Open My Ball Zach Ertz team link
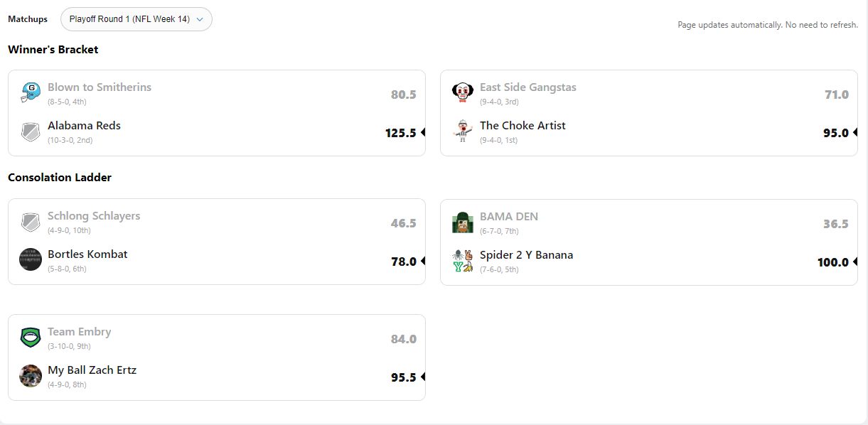The image size is (868, 425). coord(92,370)
